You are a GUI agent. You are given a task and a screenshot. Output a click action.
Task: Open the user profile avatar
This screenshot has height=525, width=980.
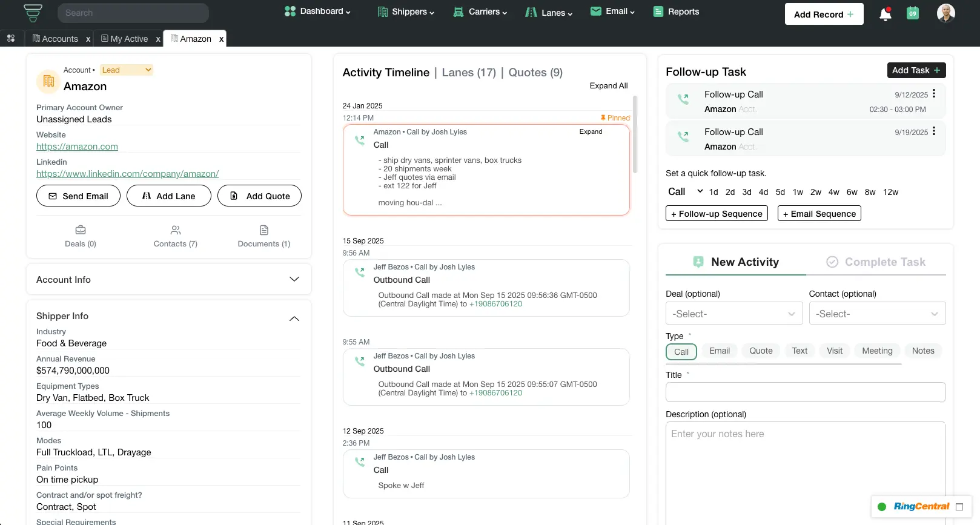click(945, 13)
